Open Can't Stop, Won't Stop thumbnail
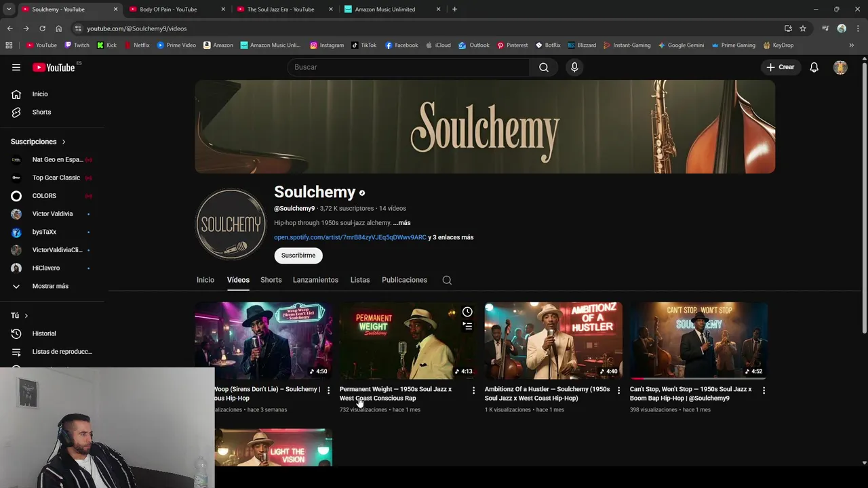 (x=698, y=340)
